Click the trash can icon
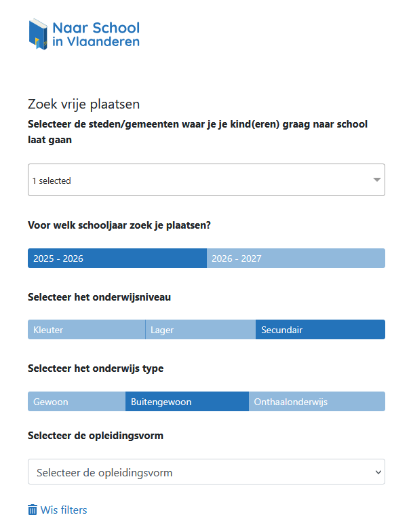The height and width of the screenshot is (532, 411). (x=33, y=510)
